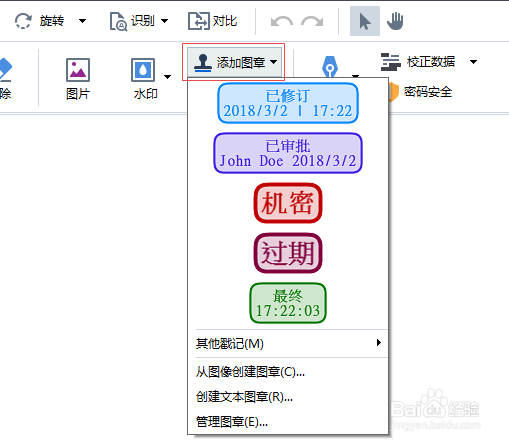Choose the blue 已修订 stamp
Image resolution: width=509 pixels, height=443 pixels.
coord(288,103)
